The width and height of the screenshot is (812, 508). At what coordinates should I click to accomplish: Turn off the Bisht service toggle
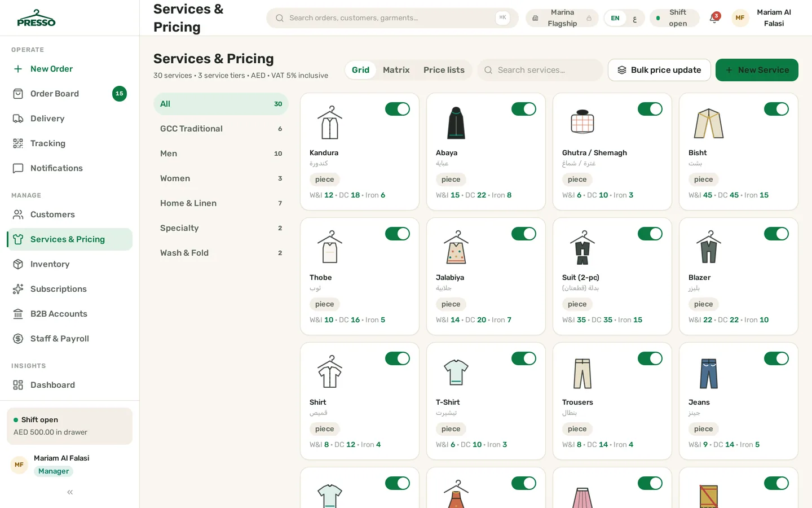(776, 109)
